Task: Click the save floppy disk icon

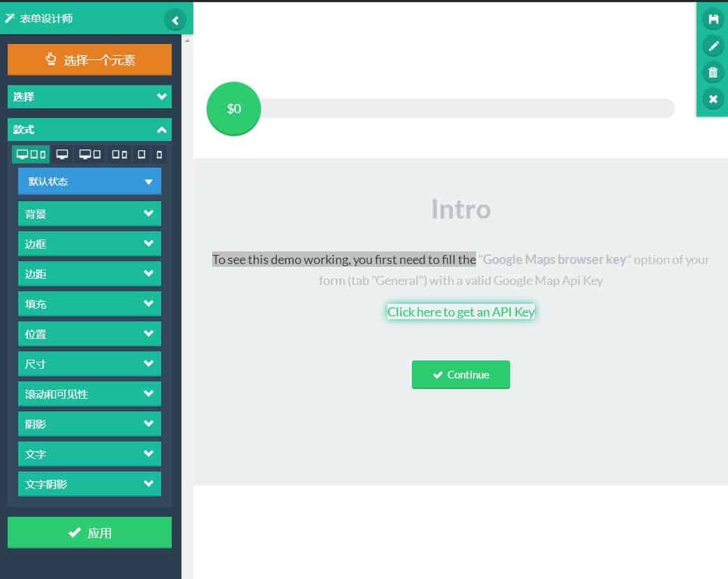Action: pyautogui.click(x=713, y=19)
